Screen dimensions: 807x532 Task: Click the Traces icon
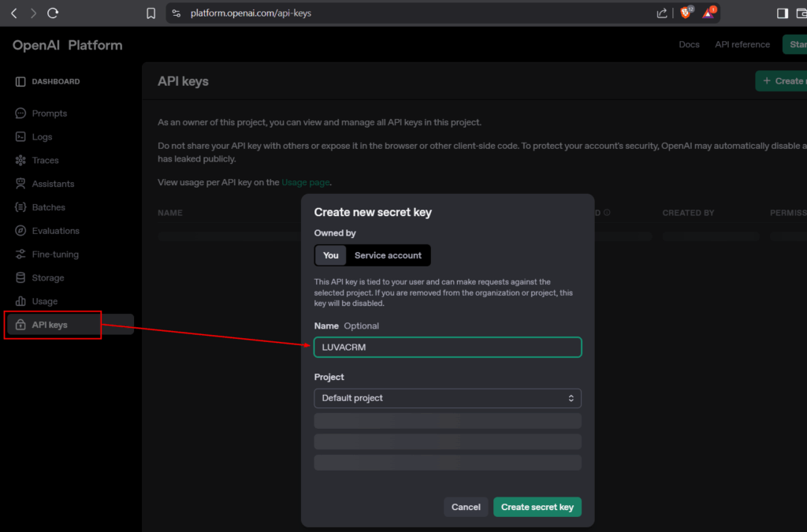click(20, 161)
